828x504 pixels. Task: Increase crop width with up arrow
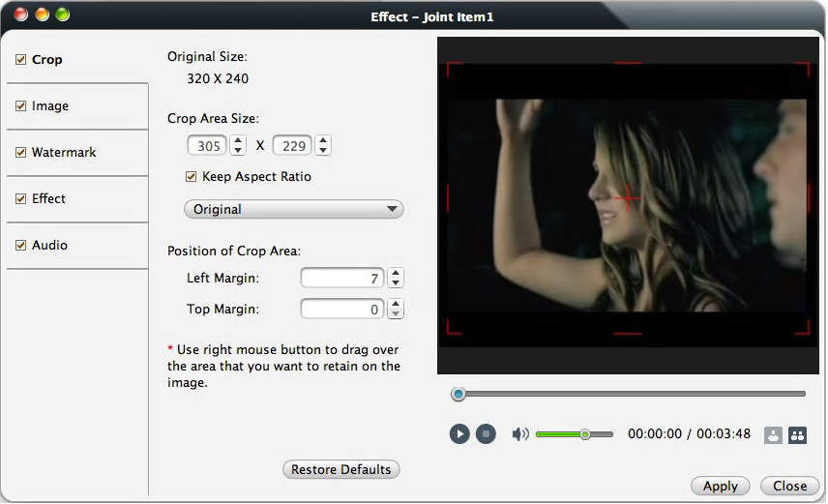point(238,140)
